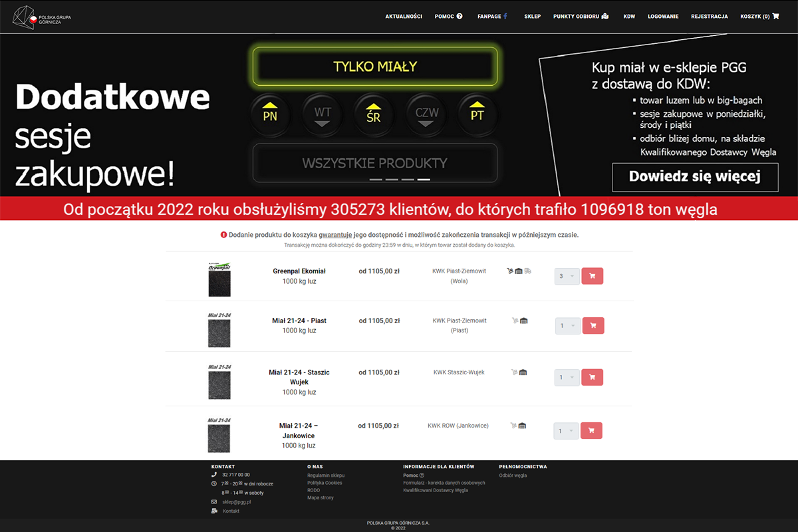
Task: Open the REJESTRACJA page
Action: pos(709,16)
